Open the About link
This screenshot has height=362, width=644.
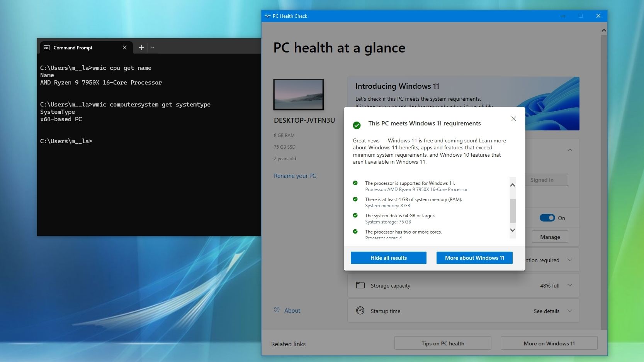292,310
